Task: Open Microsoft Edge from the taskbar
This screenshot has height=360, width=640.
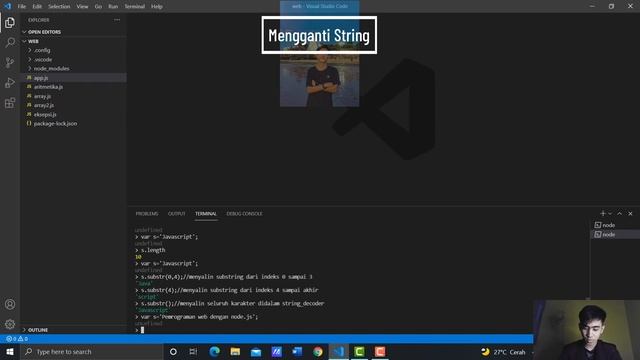Action: click(x=214, y=351)
